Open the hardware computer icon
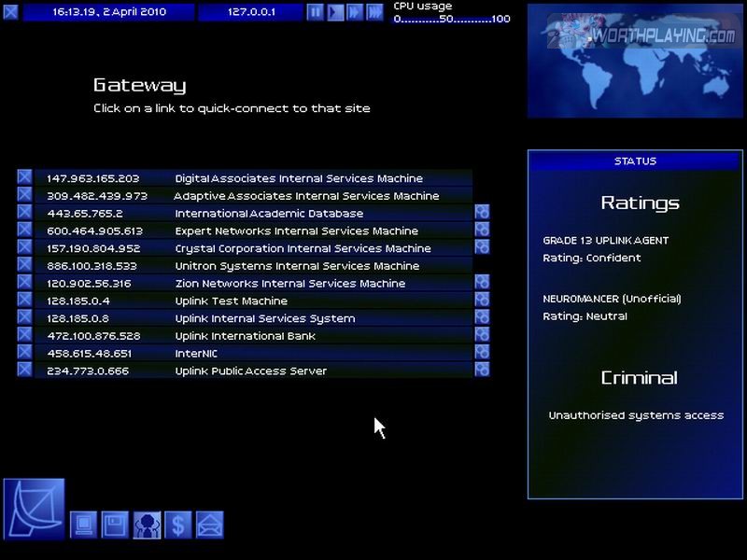The image size is (747, 560). pyautogui.click(x=84, y=525)
